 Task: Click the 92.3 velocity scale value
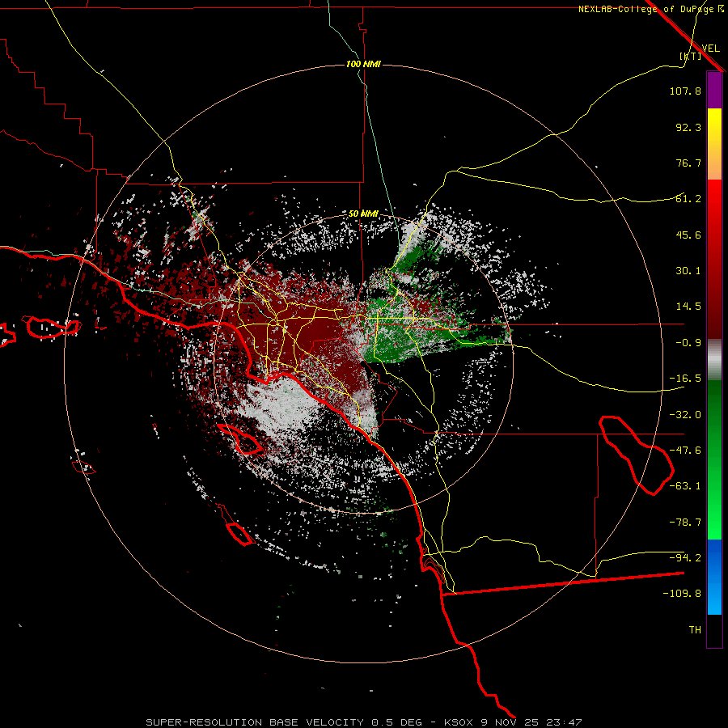(x=688, y=127)
